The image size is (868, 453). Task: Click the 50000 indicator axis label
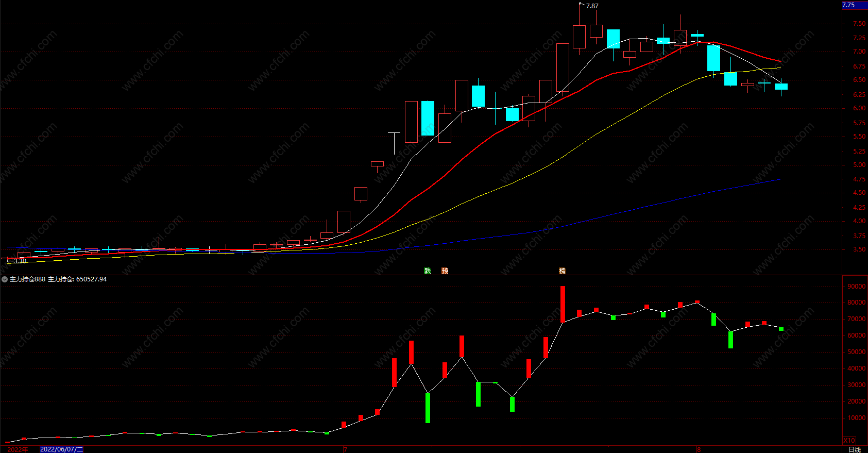856,352
